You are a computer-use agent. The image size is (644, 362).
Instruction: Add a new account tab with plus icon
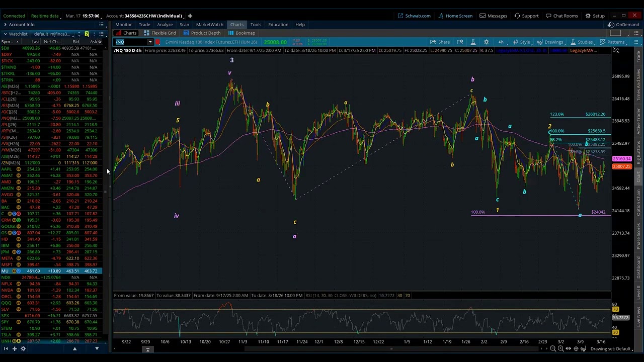pyautogui.click(x=190, y=16)
